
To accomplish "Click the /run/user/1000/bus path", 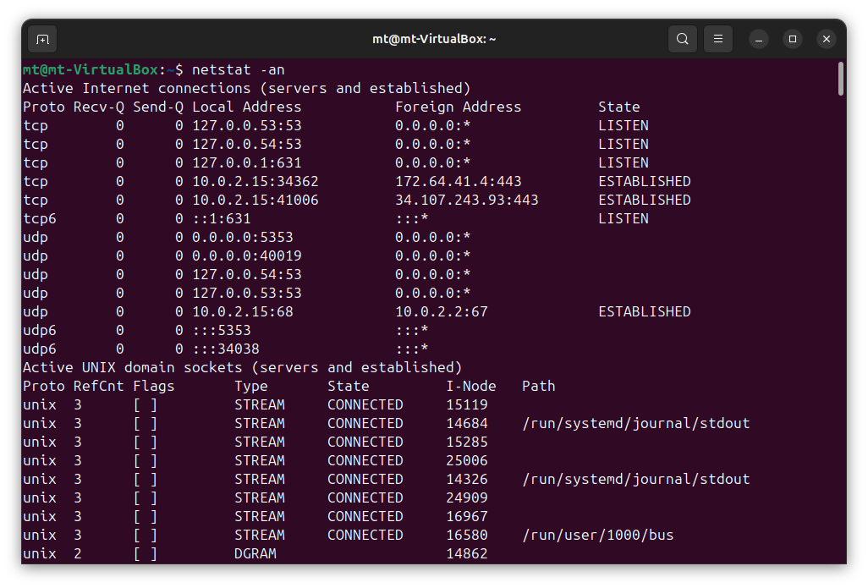I will [597, 535].
